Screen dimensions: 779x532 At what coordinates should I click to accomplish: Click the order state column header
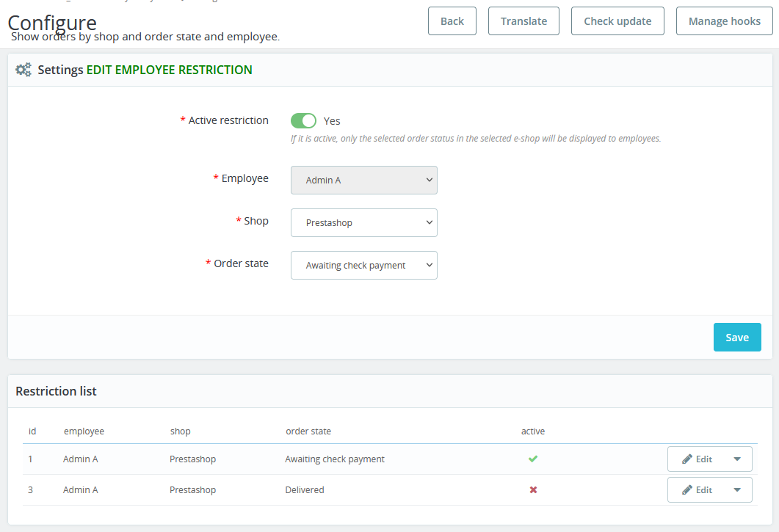tap(308, 431)
